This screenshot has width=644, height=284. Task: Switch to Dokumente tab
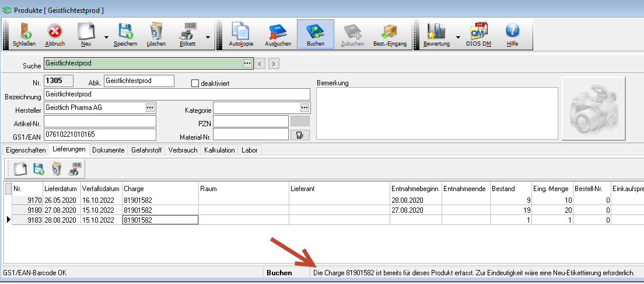pyautogui.click(x=108, y=150)
